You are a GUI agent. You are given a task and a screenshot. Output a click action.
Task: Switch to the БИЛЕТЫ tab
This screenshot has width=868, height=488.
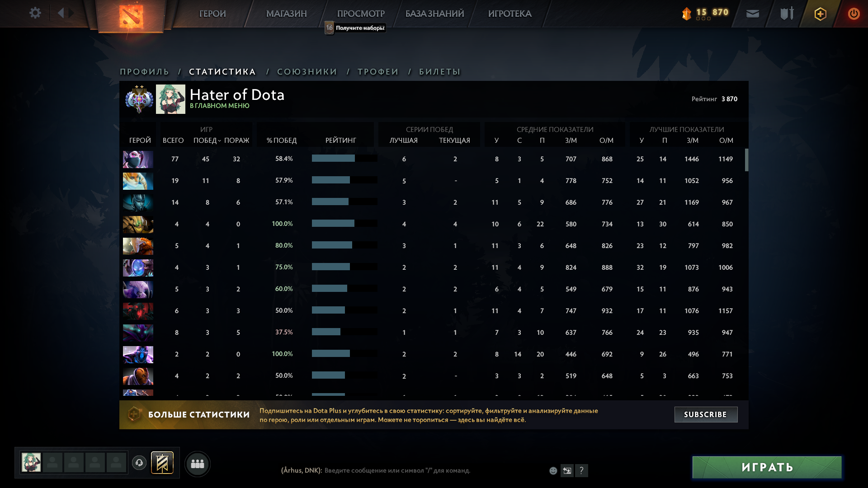(440, 72)
